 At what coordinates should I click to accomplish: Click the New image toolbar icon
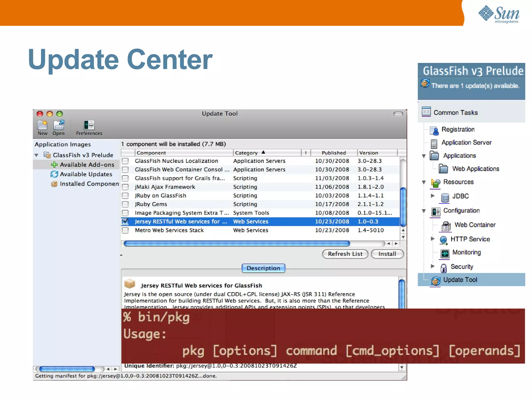[x=42, y=125]
